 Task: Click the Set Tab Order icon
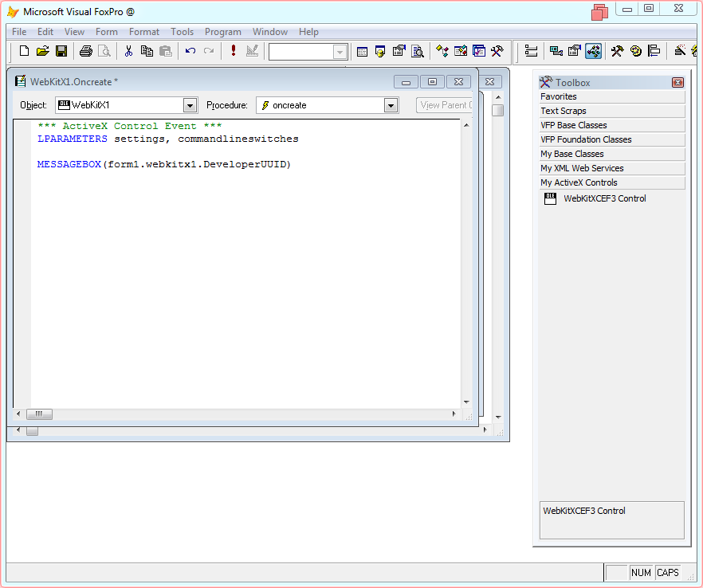pyautogui.click(x=531, y=51)
